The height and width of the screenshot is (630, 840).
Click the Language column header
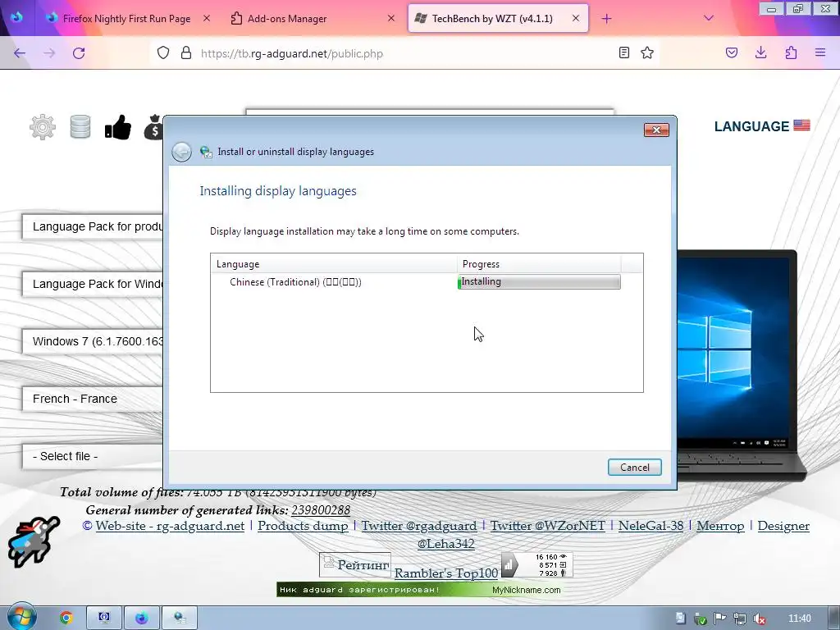333,264
